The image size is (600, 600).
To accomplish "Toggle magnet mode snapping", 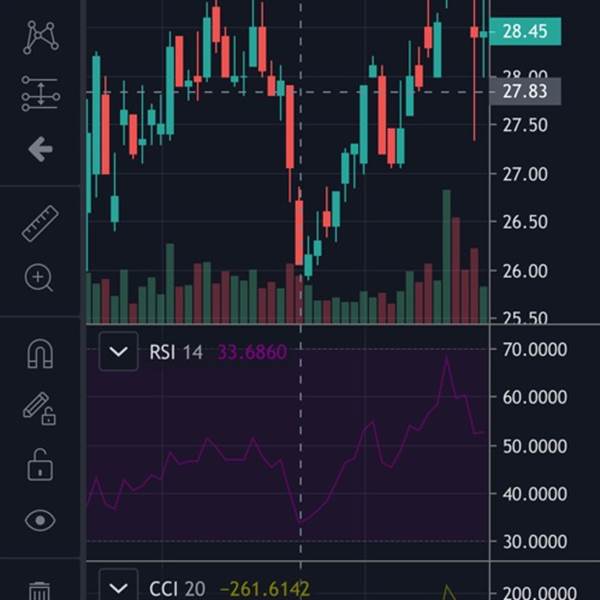I will click(40, 354).
